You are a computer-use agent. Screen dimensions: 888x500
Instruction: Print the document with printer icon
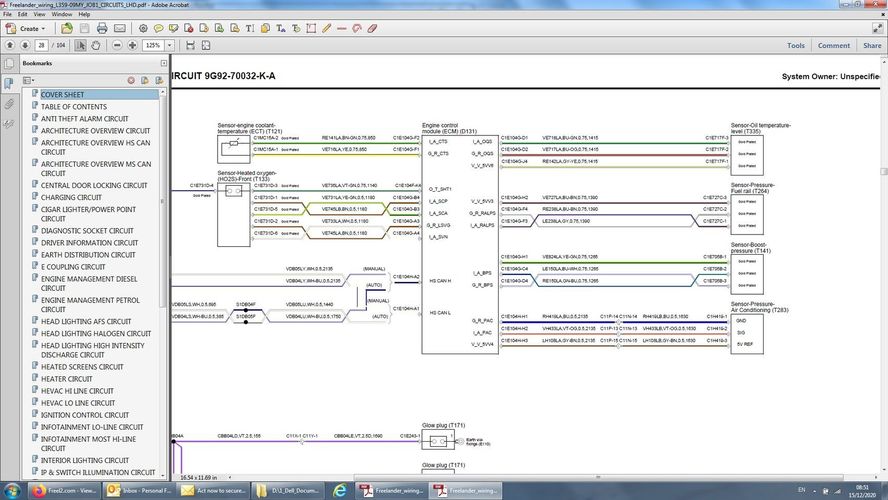click(102, 28)
